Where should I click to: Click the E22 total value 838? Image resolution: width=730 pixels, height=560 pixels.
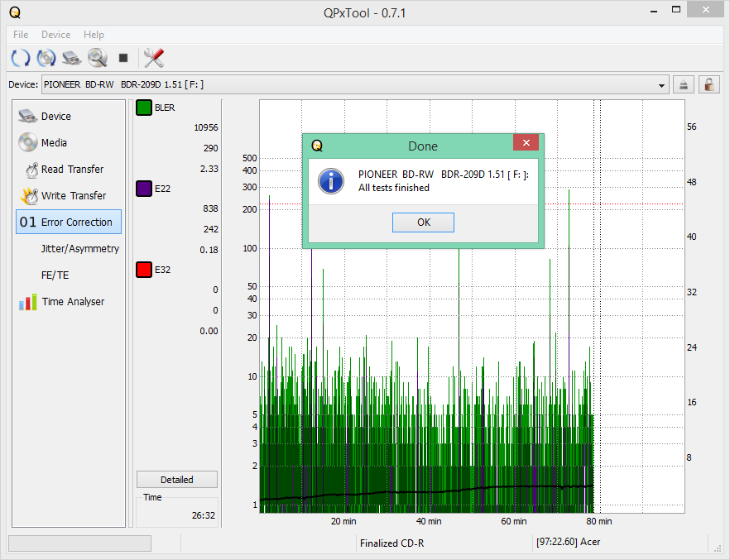pos(210,208)
